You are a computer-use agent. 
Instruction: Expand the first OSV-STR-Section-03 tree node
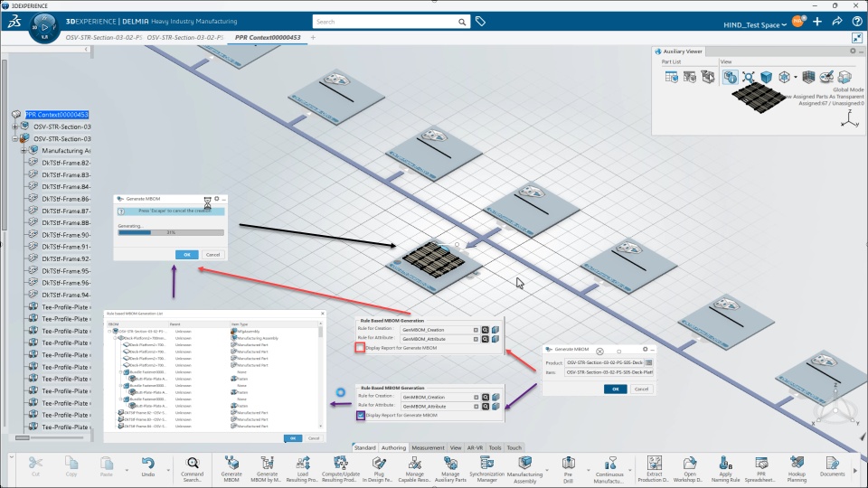click(x=15, y=127)
